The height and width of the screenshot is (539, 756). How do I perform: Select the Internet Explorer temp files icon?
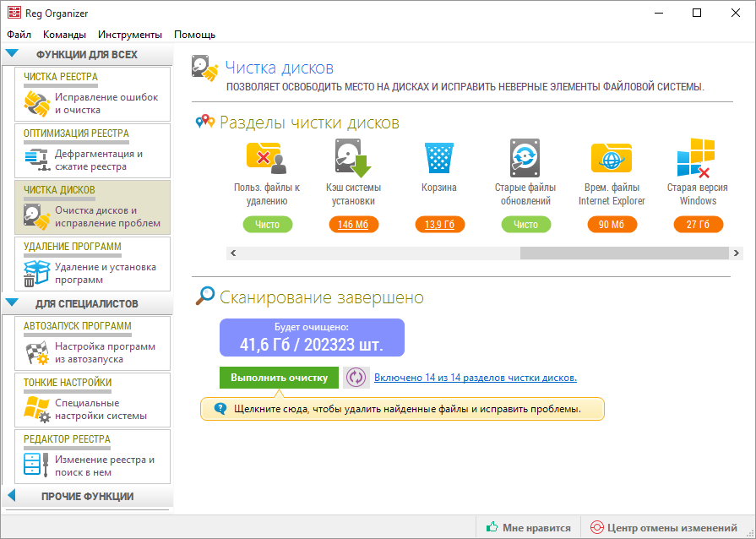[612, 158]
